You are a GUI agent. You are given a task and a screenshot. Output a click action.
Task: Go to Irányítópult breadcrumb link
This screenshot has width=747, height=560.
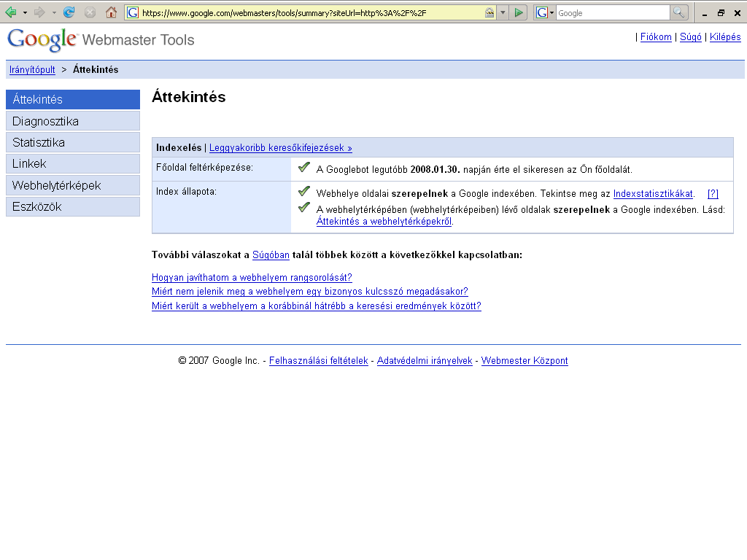click(x=32, y=69)
